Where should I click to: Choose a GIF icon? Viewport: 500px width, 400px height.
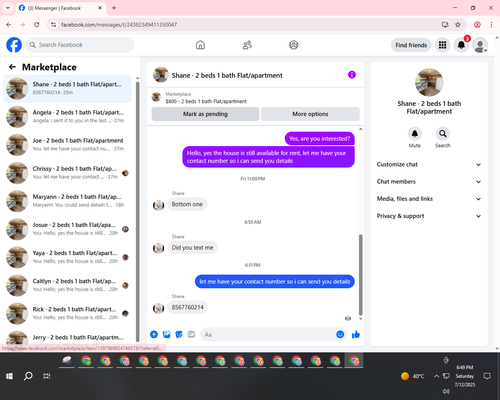pos(191,334)
